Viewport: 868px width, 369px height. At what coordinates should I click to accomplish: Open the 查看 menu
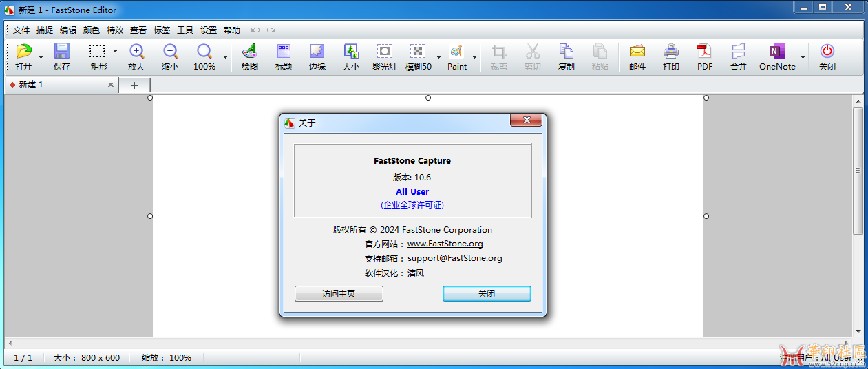click(x=138, y=30)
